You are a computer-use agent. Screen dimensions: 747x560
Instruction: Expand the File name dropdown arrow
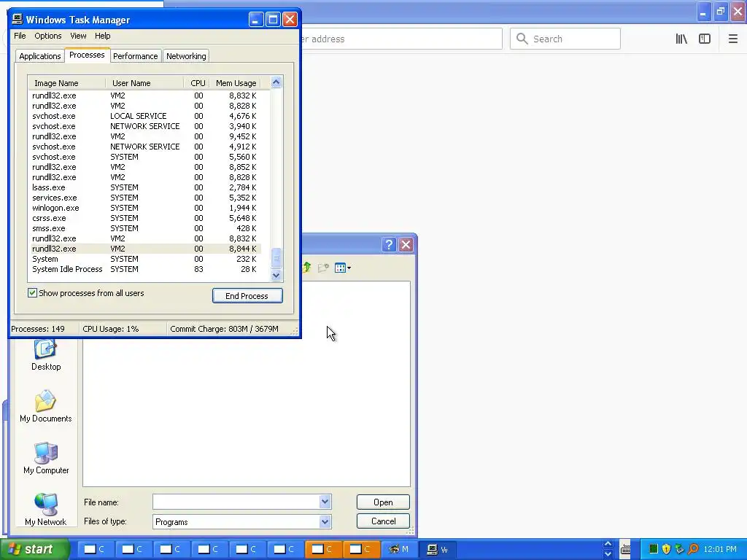325,502
